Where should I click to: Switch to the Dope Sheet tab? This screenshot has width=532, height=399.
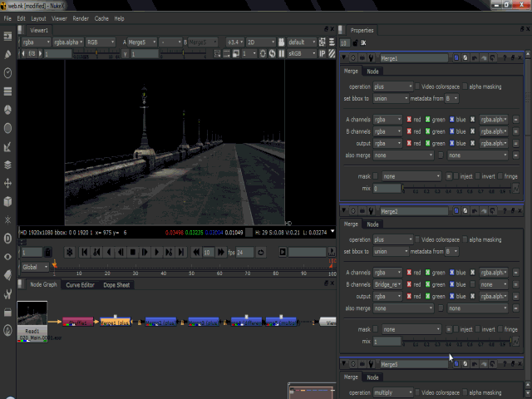(116, 285)
